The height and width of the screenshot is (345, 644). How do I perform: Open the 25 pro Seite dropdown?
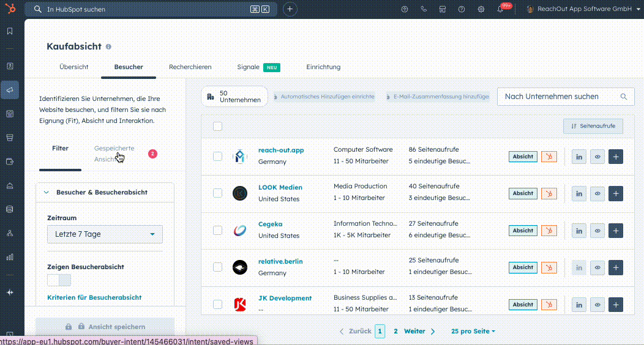point(473,332)
